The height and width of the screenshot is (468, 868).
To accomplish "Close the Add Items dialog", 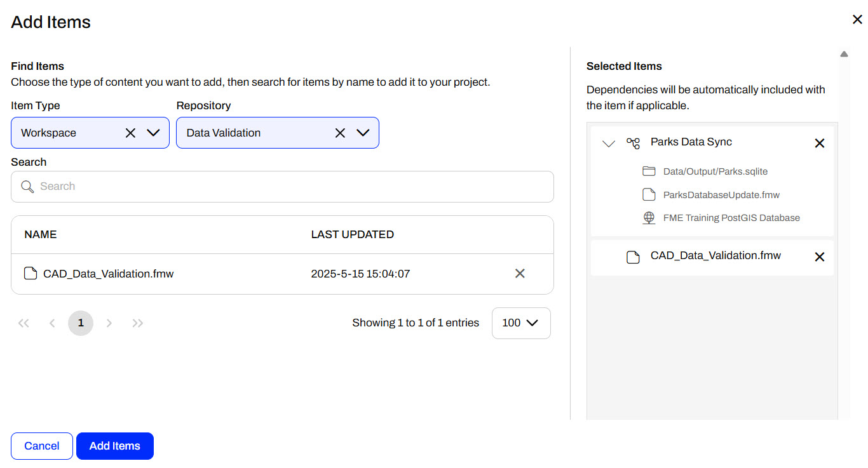I will click(857, 20).
